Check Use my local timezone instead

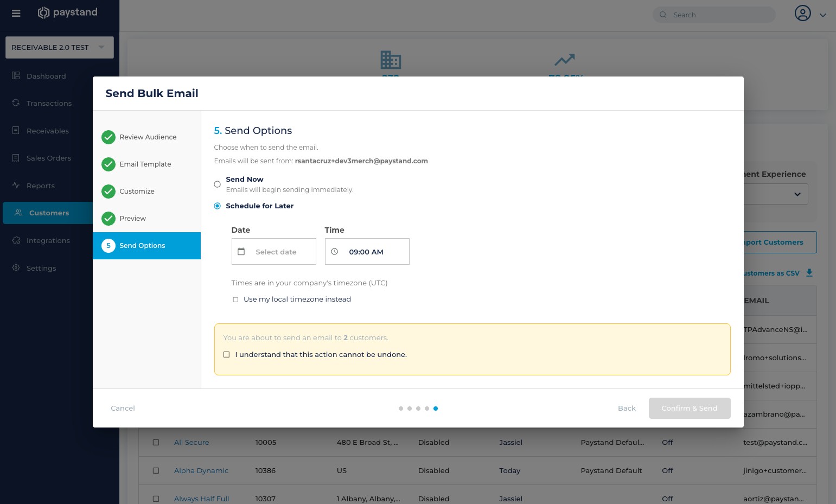[235, 299]
